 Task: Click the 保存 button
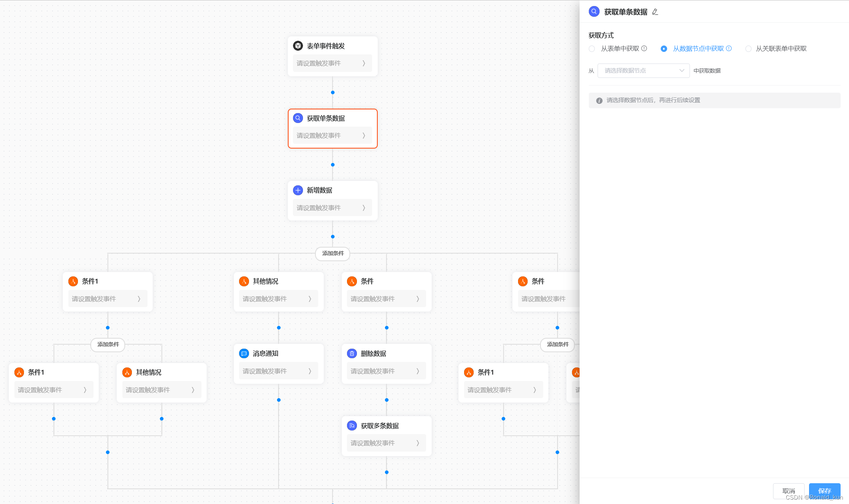click(824, 490)
